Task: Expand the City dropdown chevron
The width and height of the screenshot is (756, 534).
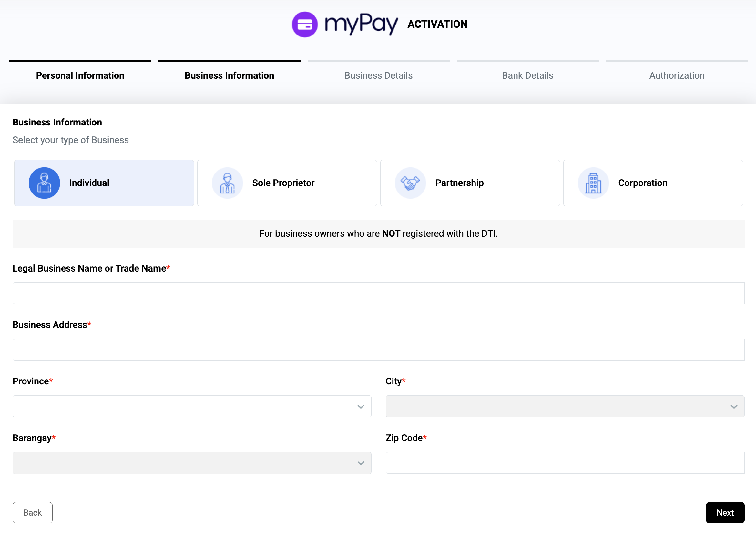Action: (x=734, y=406)
